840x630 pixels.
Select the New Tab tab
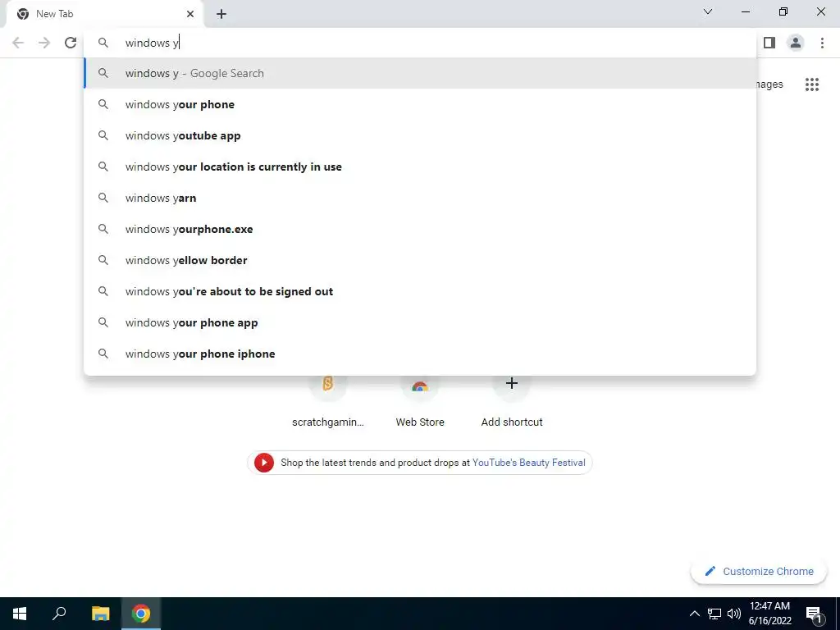104,14
